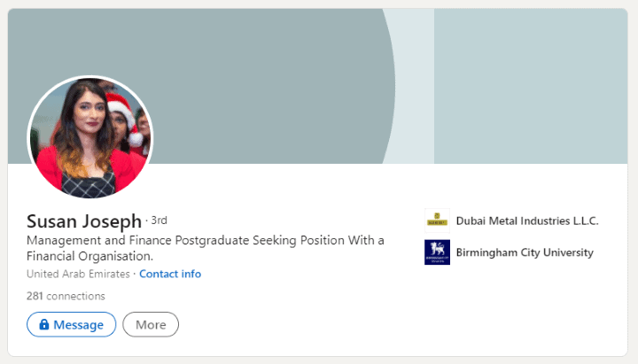Click the word connections beside 281

pyautogui.click(x=75, y=296)
